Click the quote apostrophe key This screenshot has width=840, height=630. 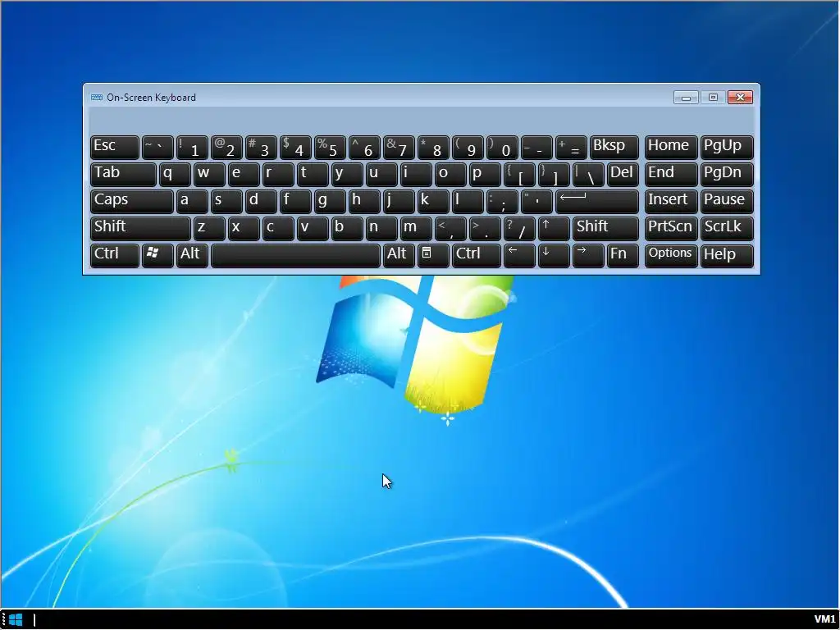[536, 202]
